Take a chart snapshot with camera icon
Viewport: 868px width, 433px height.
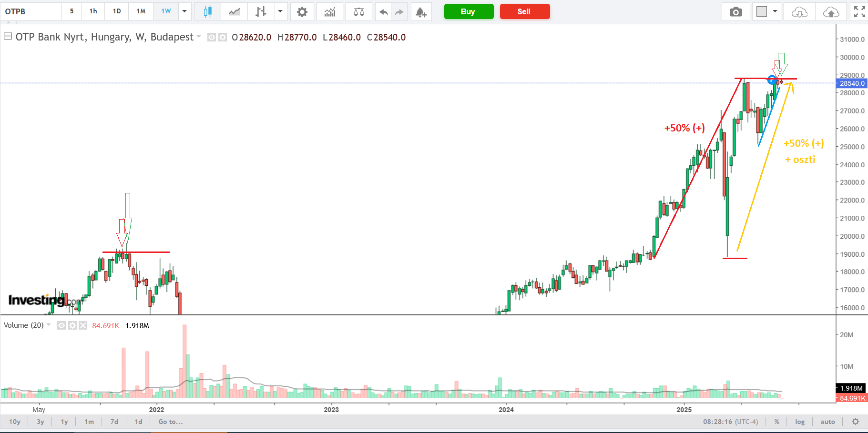point(735,11)
